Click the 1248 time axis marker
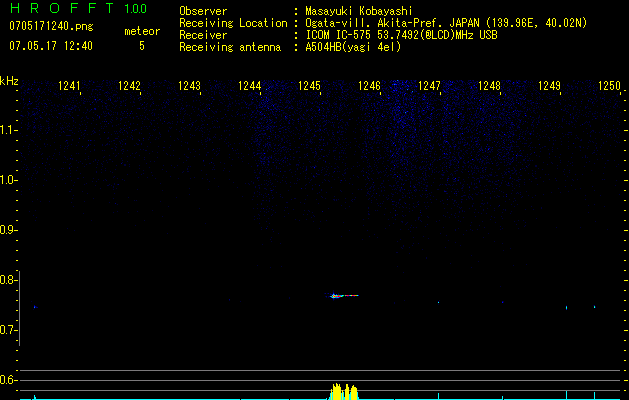Image resolution: width=629 pixels, height=400 pixels. [x=489, y=86]
